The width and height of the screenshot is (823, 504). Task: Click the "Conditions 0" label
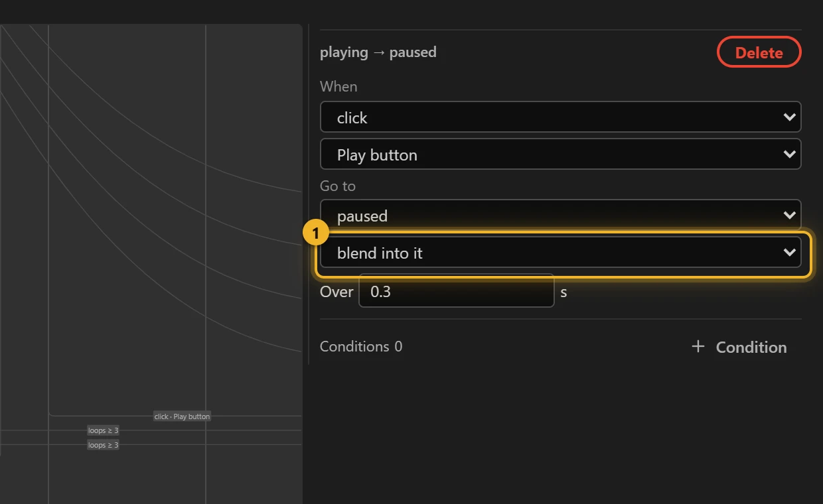tap(361, 347)
